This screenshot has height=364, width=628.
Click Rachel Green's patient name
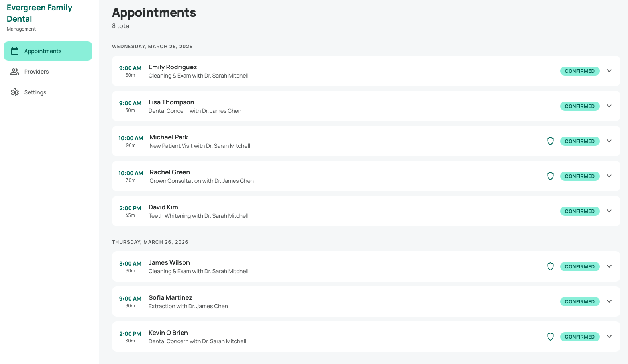170,172
